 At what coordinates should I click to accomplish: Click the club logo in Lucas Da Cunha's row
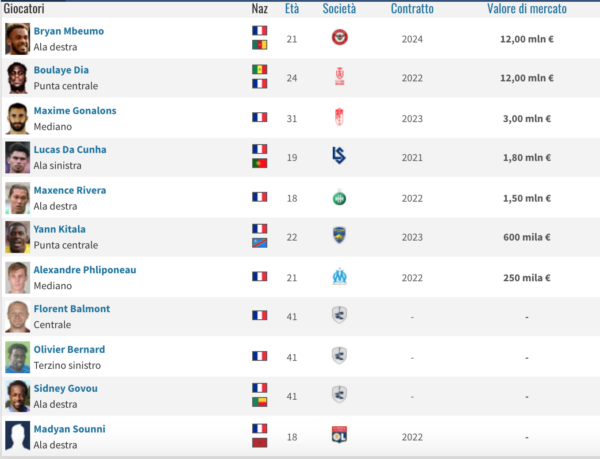(339, 156)
